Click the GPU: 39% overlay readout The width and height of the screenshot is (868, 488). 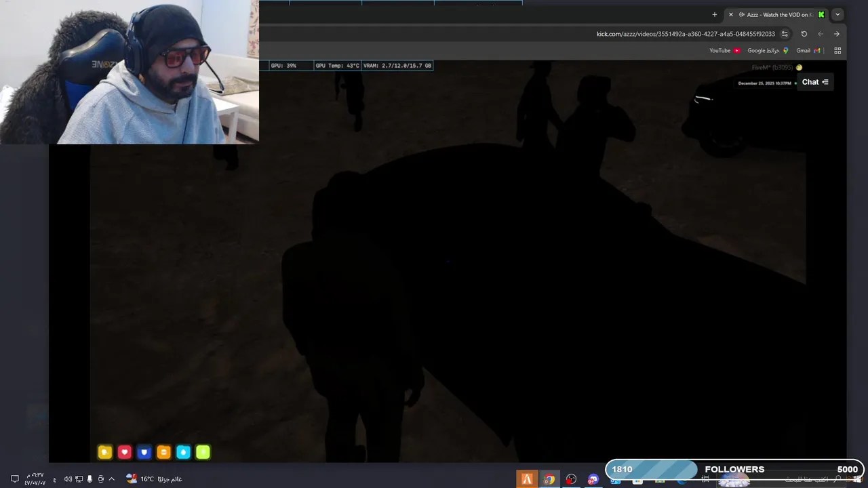[283, 66]
